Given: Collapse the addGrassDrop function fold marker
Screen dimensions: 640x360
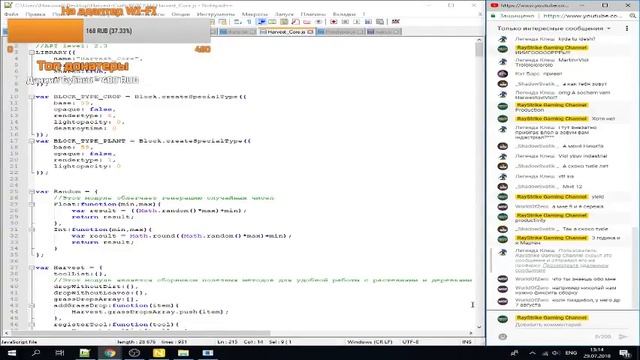Looking at the screenshot, I should coord(31,305).
